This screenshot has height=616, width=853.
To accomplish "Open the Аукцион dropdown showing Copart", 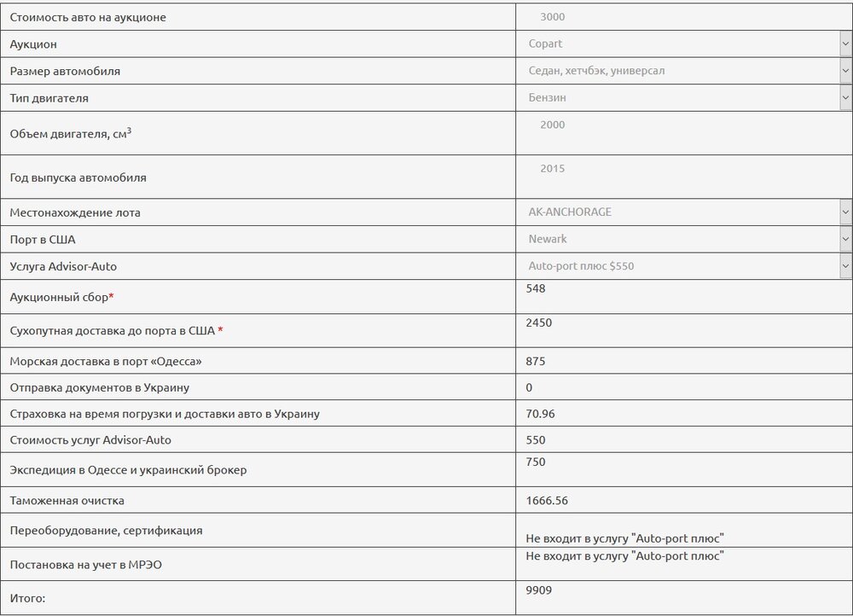I will 683,44.
